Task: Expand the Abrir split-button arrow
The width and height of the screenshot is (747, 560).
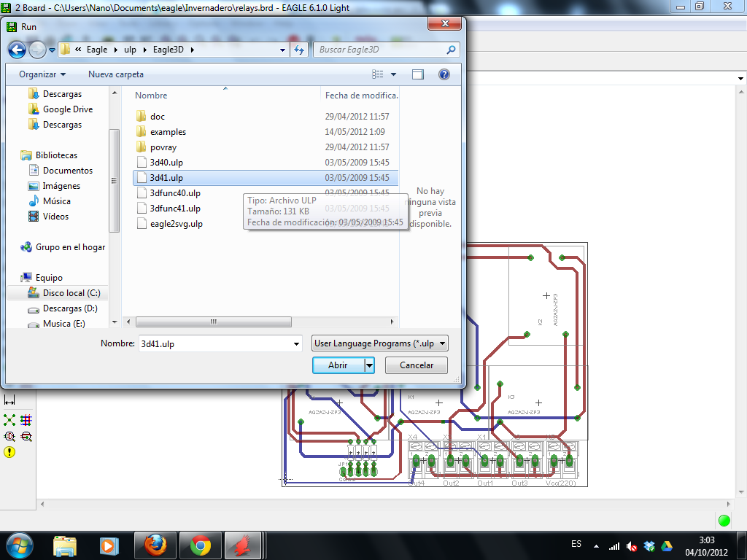Action: [x=370, y=365]
